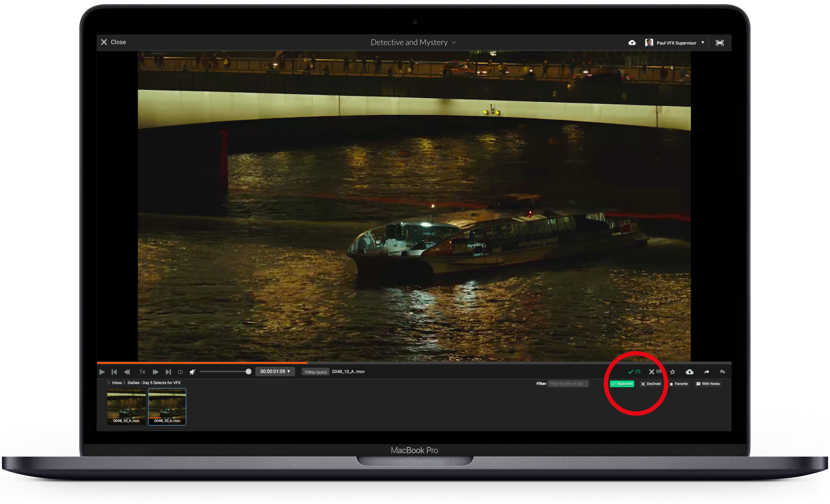Viewport: 830px width, 504px height.
Task: Unmute the audio via the speaker icon
Action: (192, 372)
